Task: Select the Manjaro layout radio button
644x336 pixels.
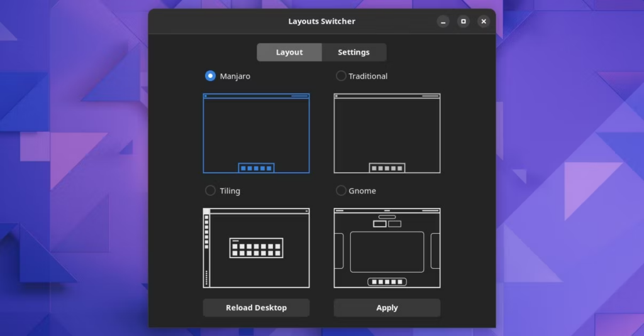Action: point(210,76)
